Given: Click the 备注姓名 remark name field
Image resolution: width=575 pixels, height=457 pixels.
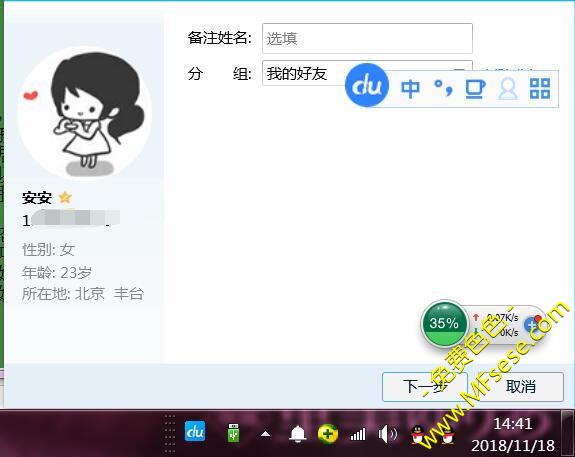Looking at the screenshot, I should pos(367,39).
